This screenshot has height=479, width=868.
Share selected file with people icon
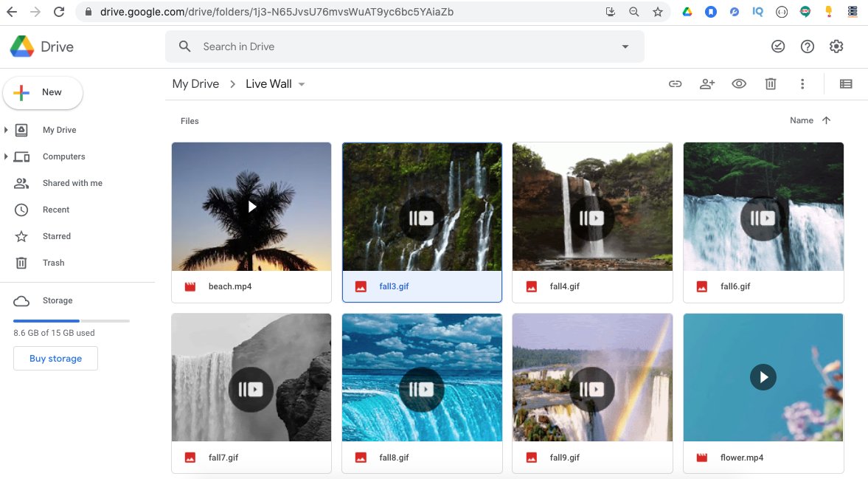coord(707,84)
